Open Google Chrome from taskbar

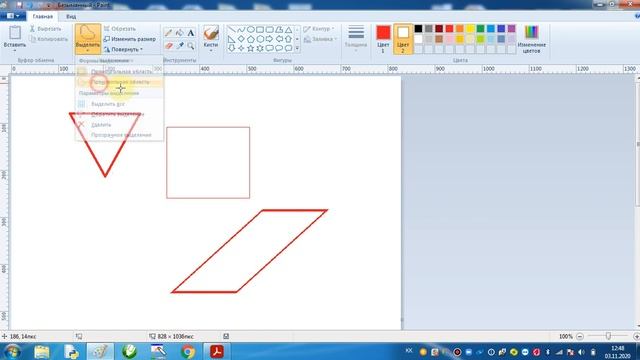point(188,351)
